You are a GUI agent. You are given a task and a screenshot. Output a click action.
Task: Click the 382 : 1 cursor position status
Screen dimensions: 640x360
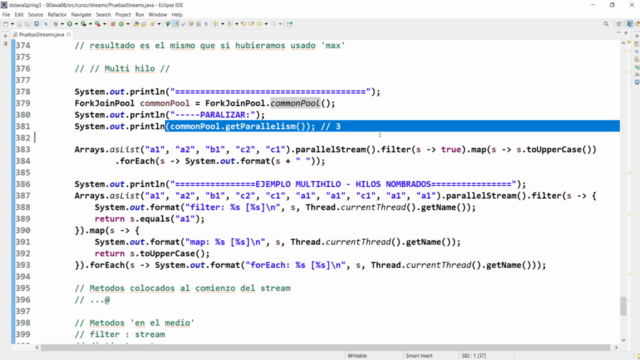[x=473, y=356]
